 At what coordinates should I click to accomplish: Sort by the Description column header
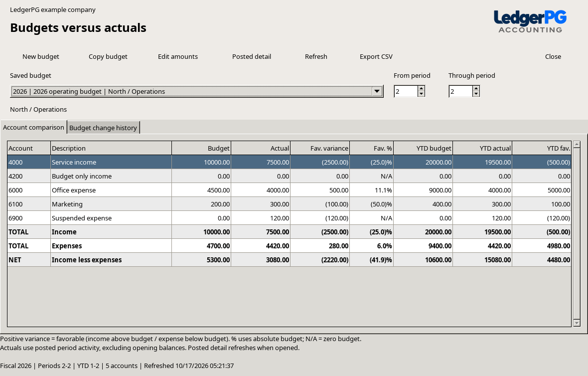[x=111, y=148]
